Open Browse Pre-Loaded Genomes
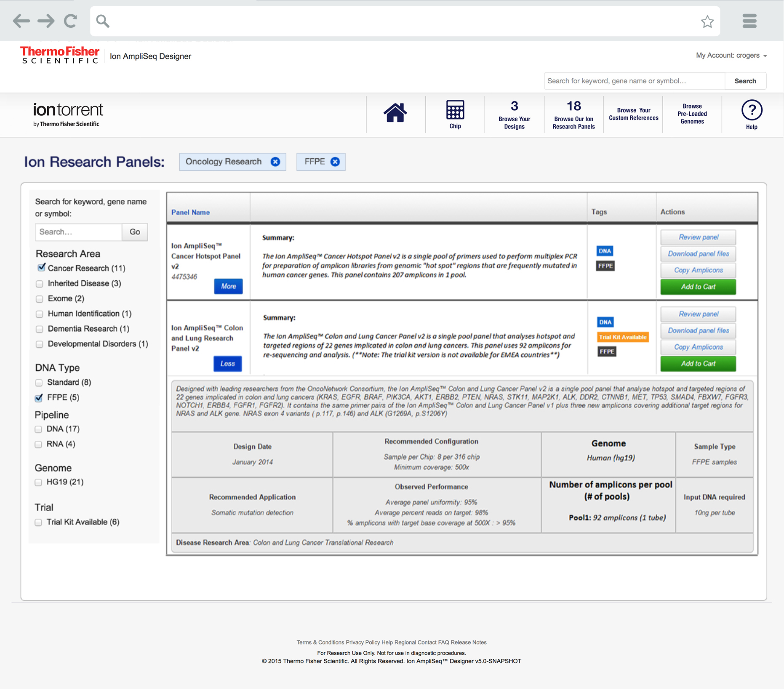784x689 pixels. pyautogui.click(x=692, y=114)
